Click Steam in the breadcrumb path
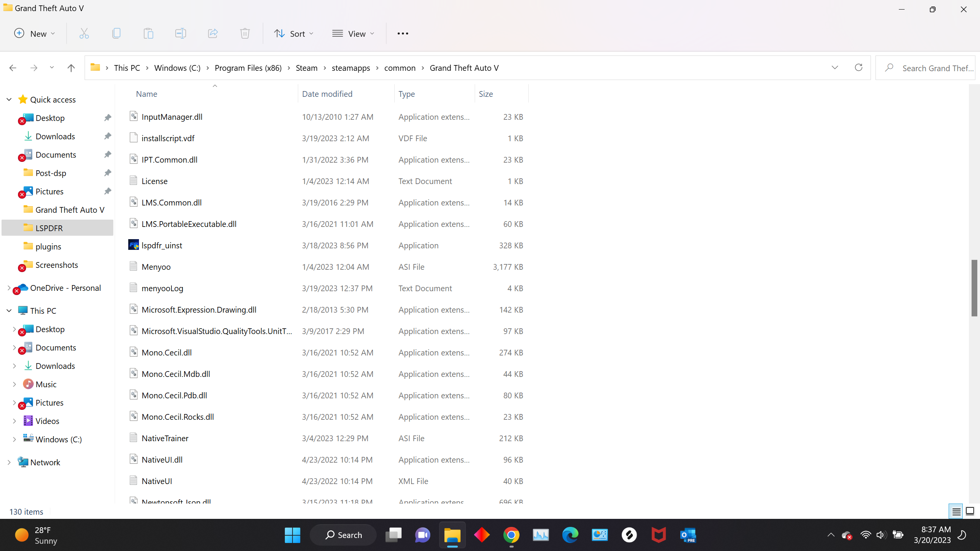This screenshot has height=551, width=980. coord(306,68)
